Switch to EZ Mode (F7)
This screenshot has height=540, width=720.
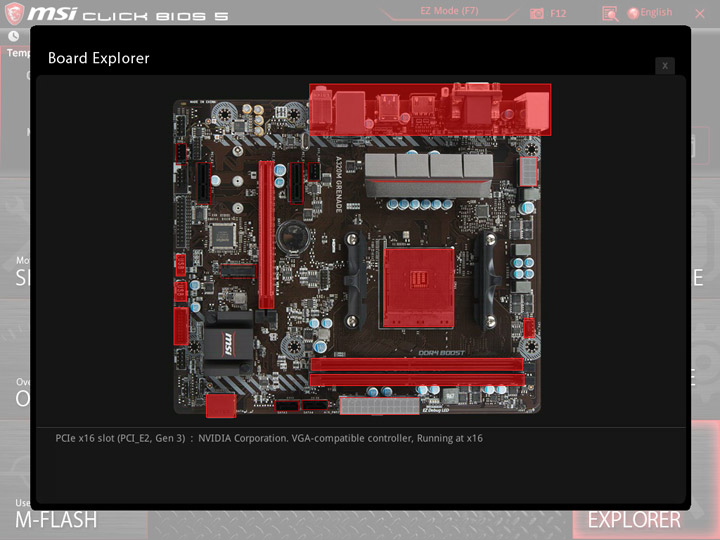(449, 11)
